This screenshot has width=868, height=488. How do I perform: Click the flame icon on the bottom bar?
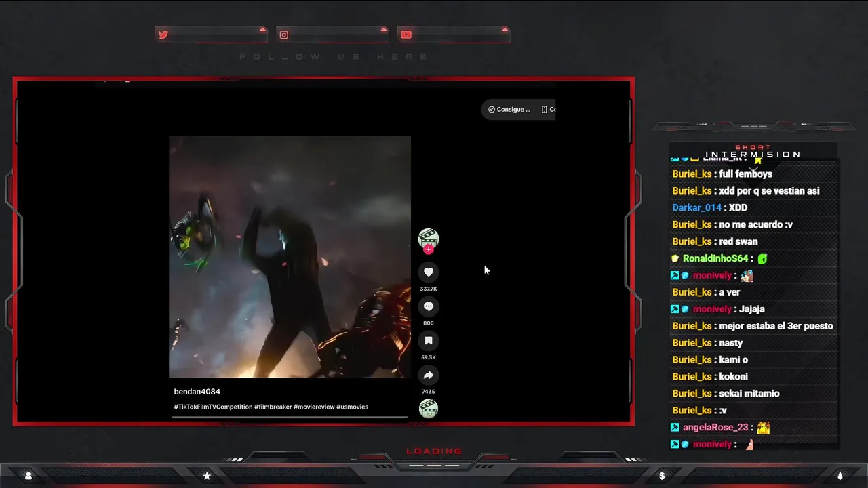coord(840,476)
